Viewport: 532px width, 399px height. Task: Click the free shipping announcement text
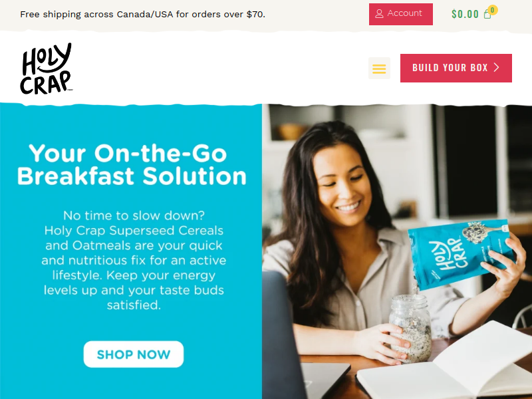pyautogui.click(x=142, y=14)
